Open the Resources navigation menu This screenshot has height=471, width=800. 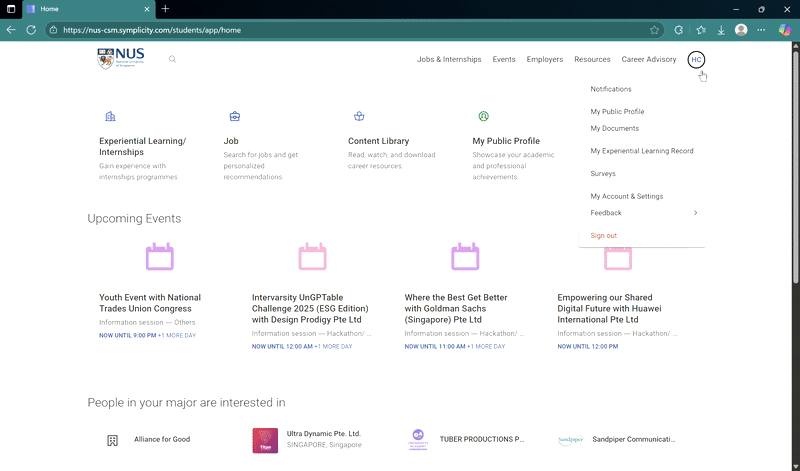592,59
